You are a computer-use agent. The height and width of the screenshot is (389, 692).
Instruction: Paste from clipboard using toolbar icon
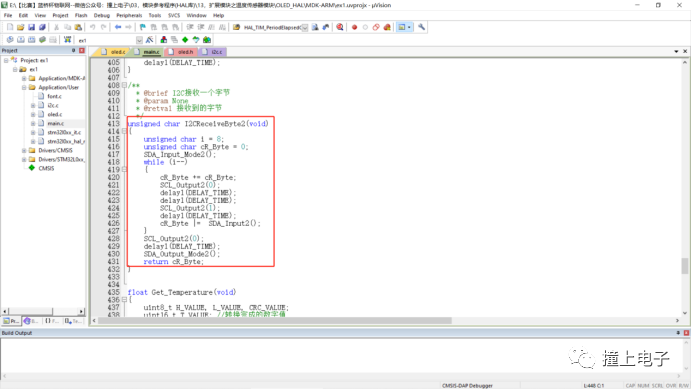[x=78, y=27]
